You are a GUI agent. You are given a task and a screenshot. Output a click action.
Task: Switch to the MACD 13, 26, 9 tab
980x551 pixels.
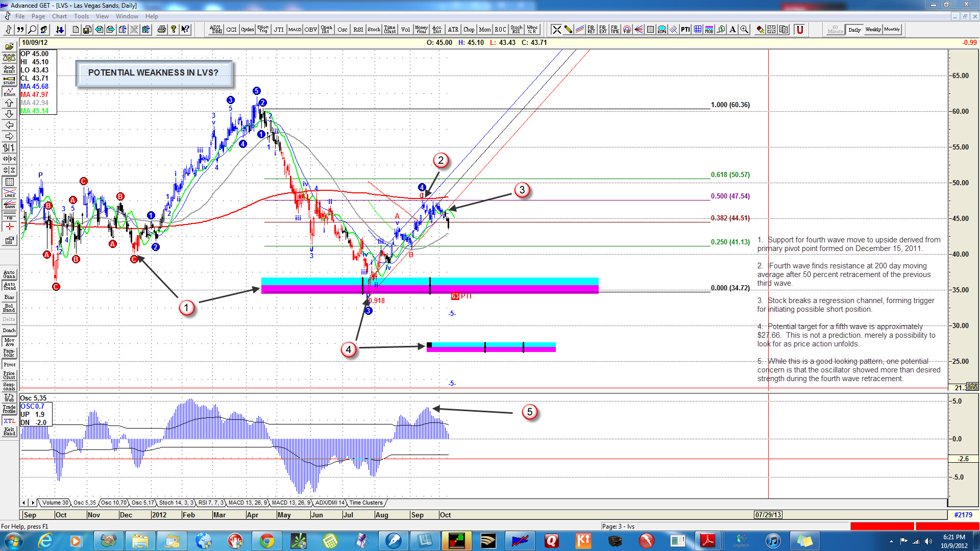247,503
